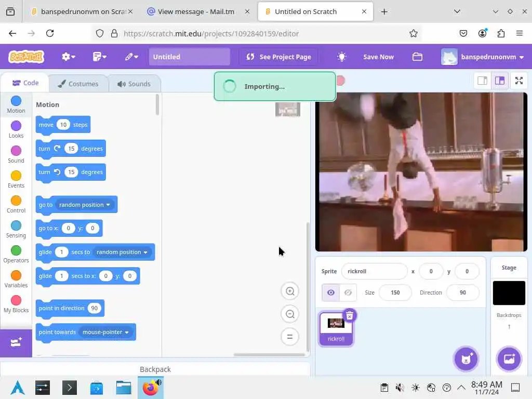Open the Backpack panel
This screenshot has height=399, width=532.
155,369
